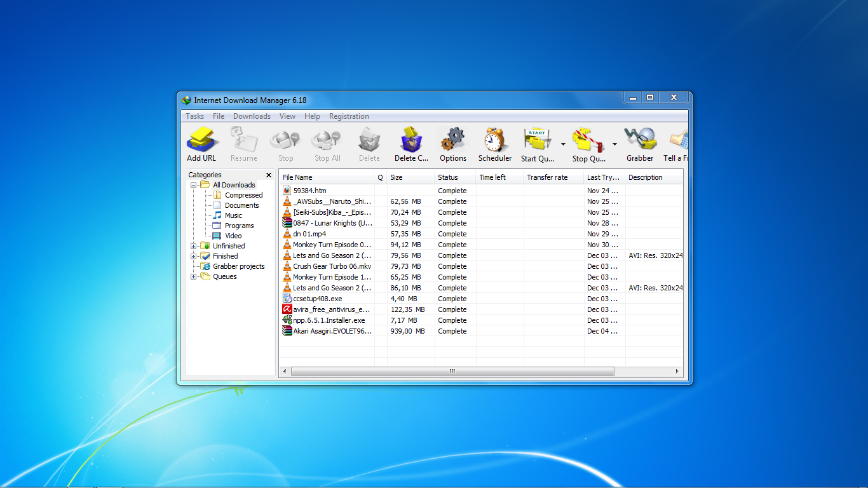
Task: Open the View menu
Action: (287, 116)
